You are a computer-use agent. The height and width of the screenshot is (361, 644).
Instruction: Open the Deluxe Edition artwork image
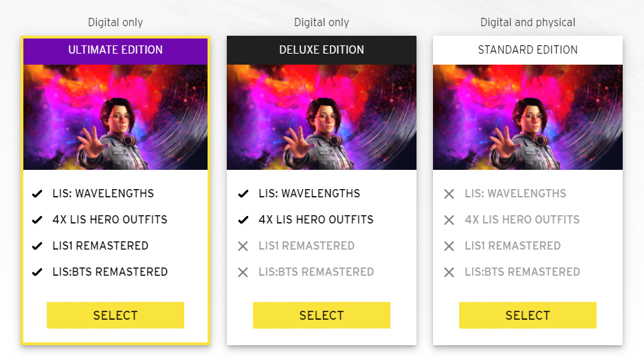321,117
